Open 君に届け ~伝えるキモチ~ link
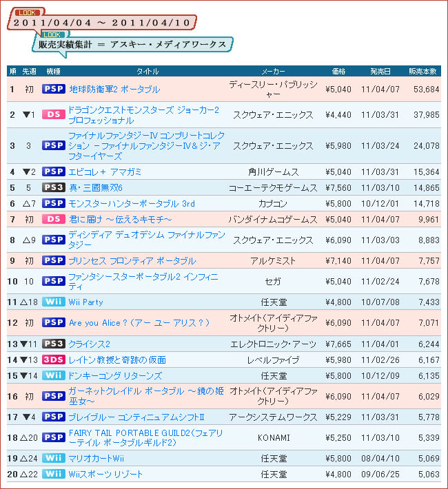 coord(120,220)
